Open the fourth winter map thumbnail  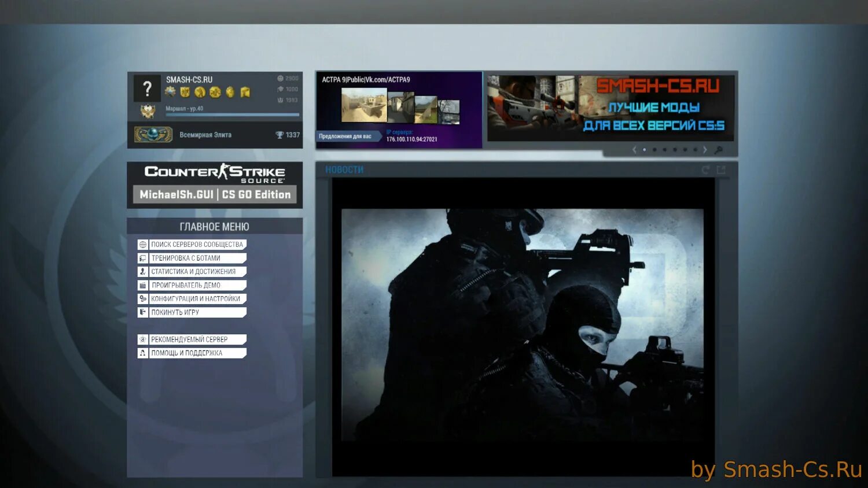click(449, 112)
